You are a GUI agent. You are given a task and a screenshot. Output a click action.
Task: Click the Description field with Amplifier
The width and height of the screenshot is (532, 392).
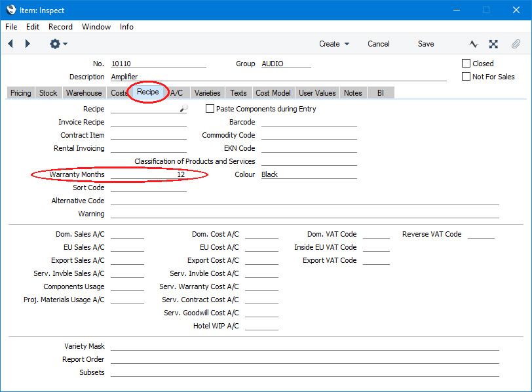pos(278,77)
